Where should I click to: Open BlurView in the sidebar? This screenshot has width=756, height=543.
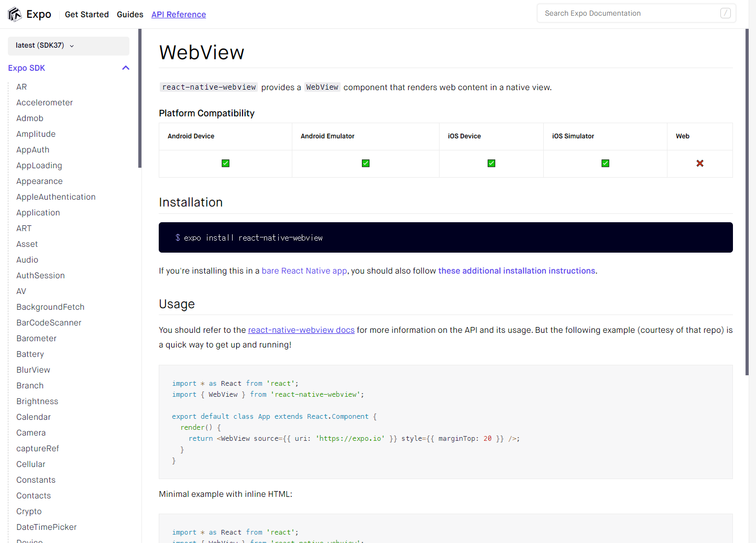pyautogui.click(x=33, y=370)
